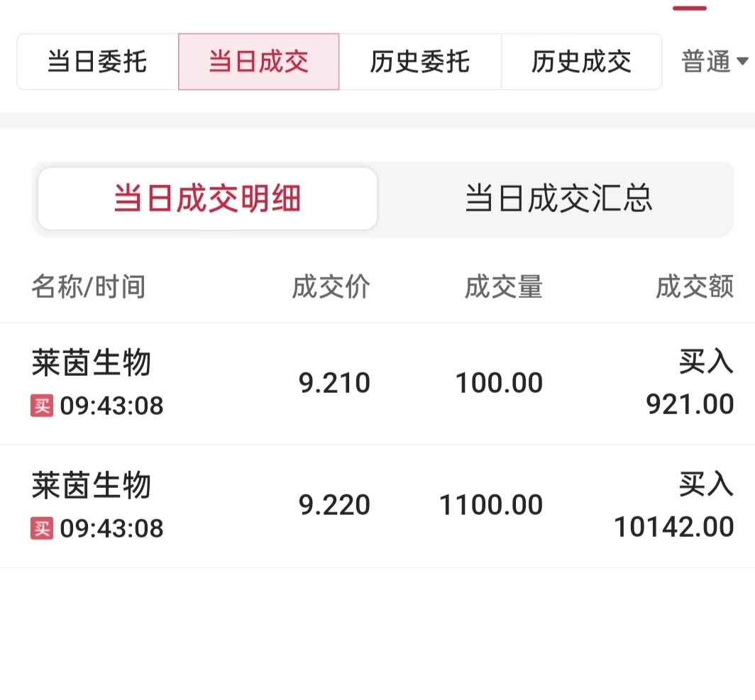Go to the 历史成交 tab
Image resolution: width=755 pixels, height=700 pixels.
coord(581,62)
